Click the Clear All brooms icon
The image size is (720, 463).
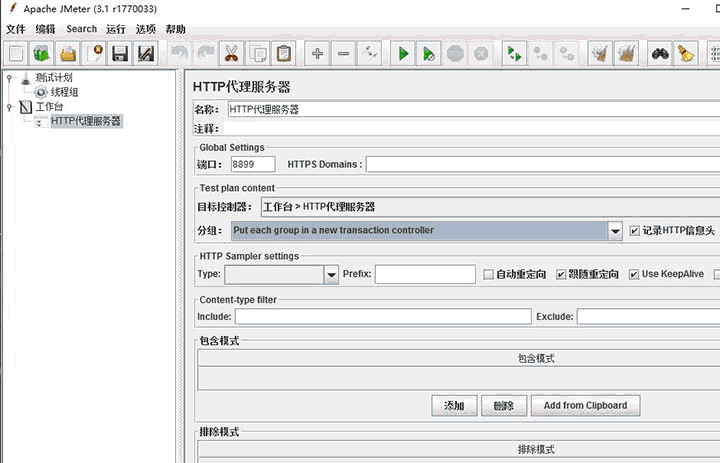[x=626, y=54]
